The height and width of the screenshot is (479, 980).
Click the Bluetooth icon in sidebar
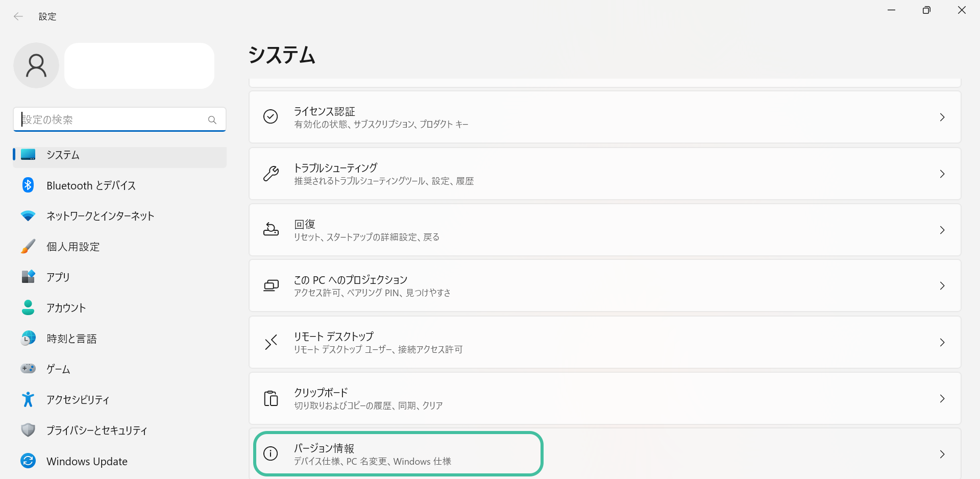pyautogui.click(x=28, y=185)
